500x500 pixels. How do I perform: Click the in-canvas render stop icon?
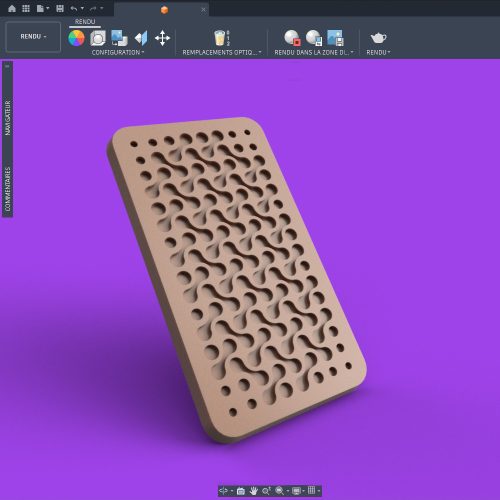[292, 38]
